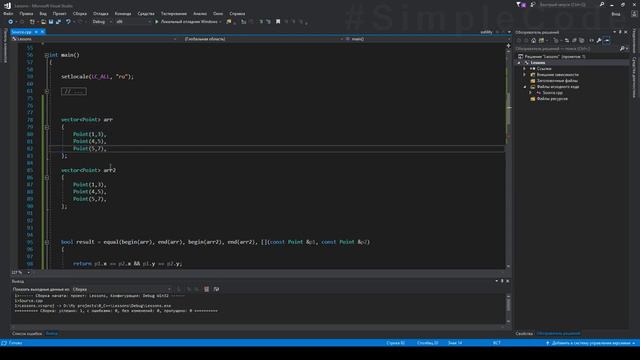Image resolution: width=640 pixels, height=360 pixels.
Task: Click the Solution Explorer search field
Action: [567, 49]
